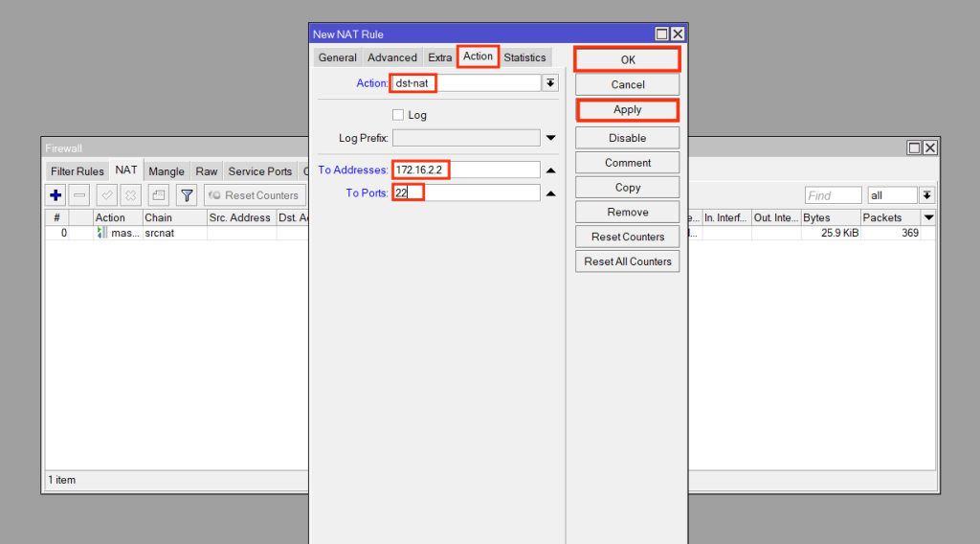Open the Action dst-nat dropdown arrow
The height and width of the screenshot is (544, 980).
[550, 83]
